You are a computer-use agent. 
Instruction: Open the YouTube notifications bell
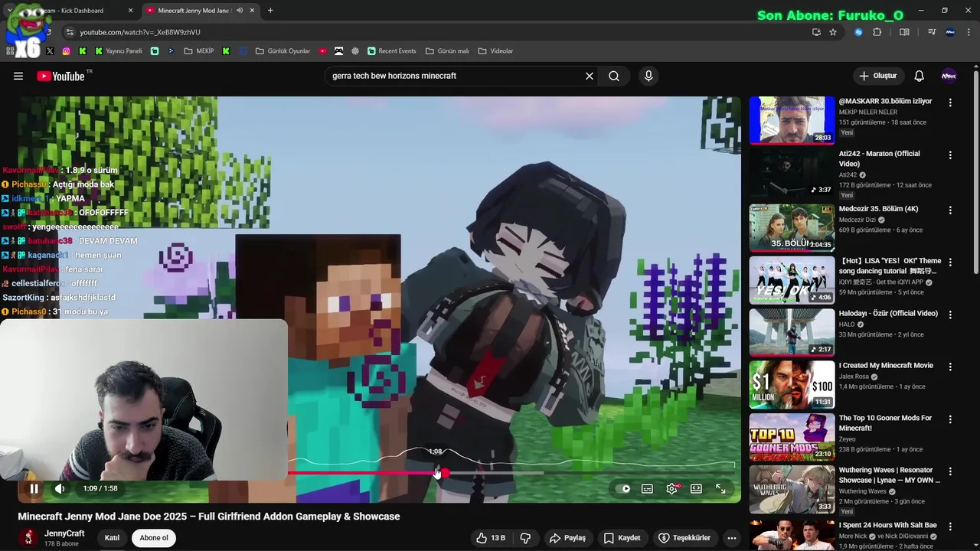click(920, 76)
